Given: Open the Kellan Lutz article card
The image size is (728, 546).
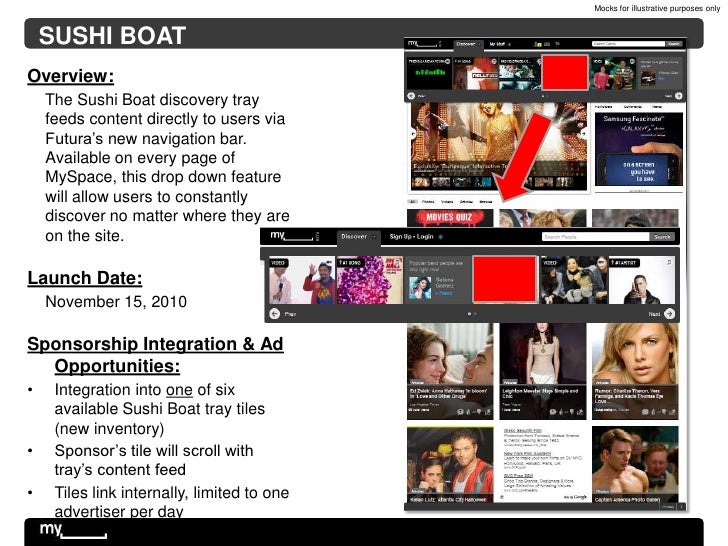Looking at the screenshot, I should pos(450,465).
